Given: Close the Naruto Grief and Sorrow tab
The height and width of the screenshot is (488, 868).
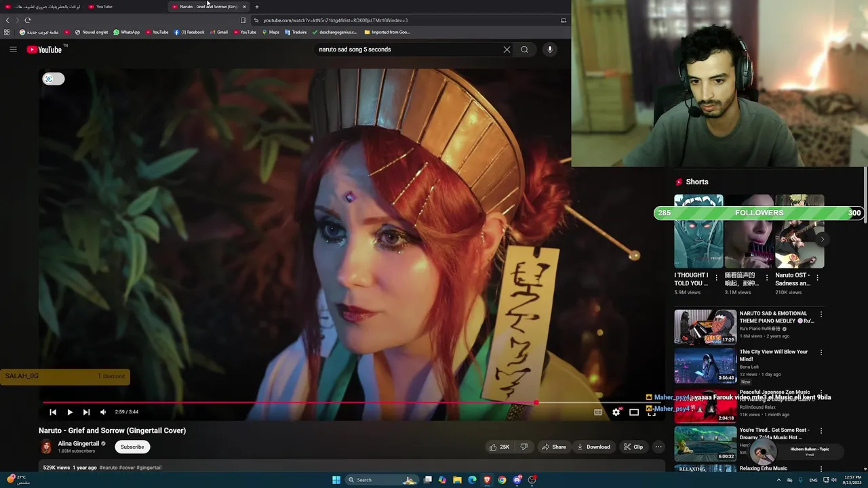Looking at the screenshot, I should (245, 7).
